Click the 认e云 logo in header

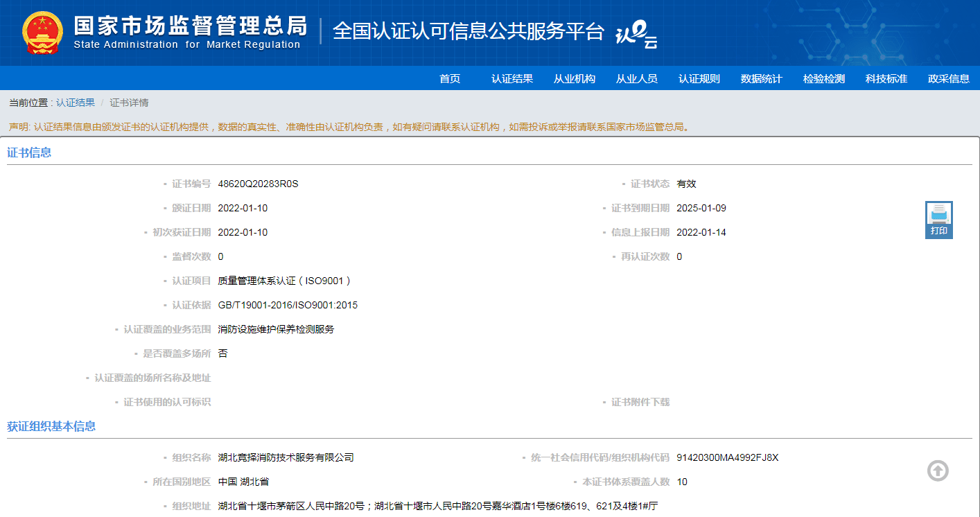(x=636, y=34)
